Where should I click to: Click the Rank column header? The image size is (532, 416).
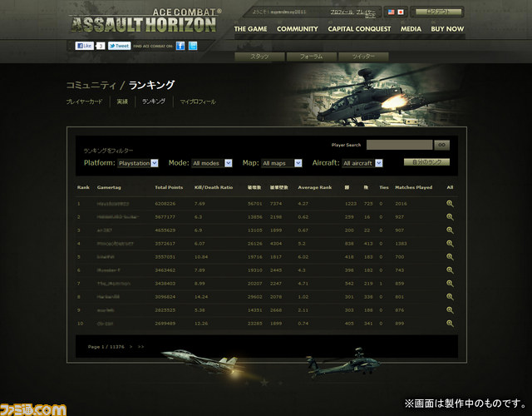[x=83, y=187]
